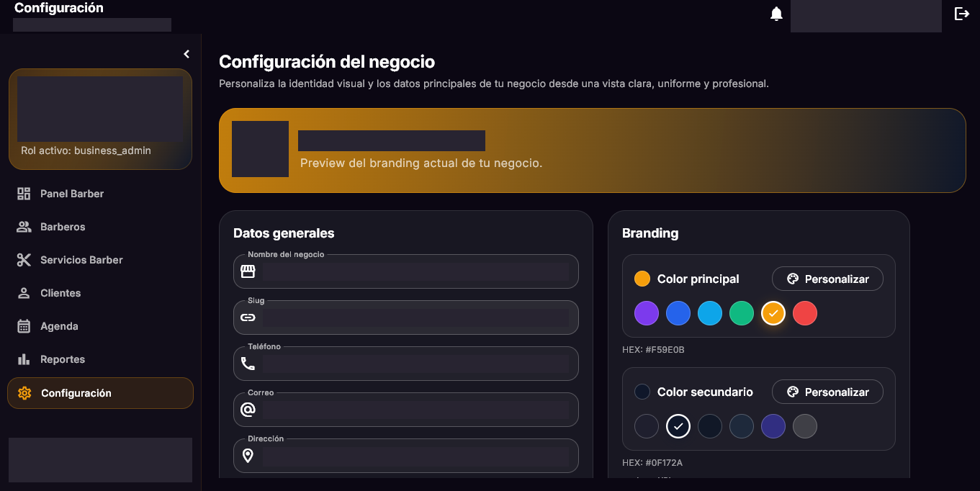
Task: Choose the dark blue primary color swatch
Action: click(x=678, y=313)
